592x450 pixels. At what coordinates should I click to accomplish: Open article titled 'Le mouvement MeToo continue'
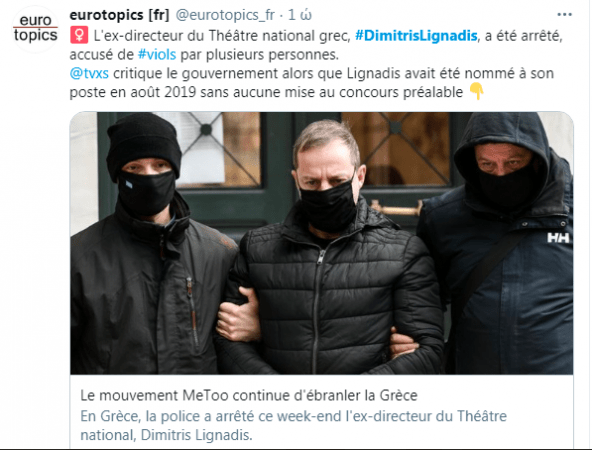click(x=249, y=396)
